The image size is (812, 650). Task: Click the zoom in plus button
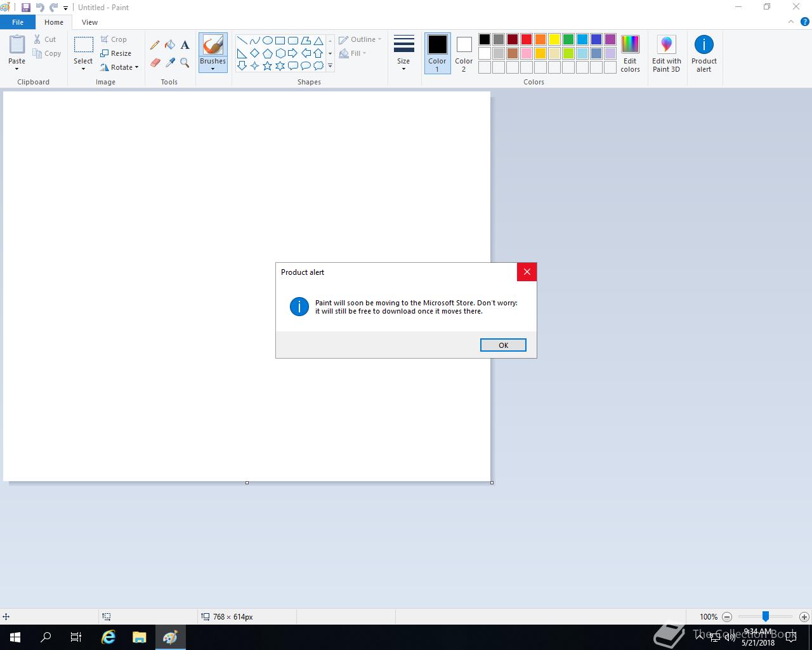[x=804, y=616]
